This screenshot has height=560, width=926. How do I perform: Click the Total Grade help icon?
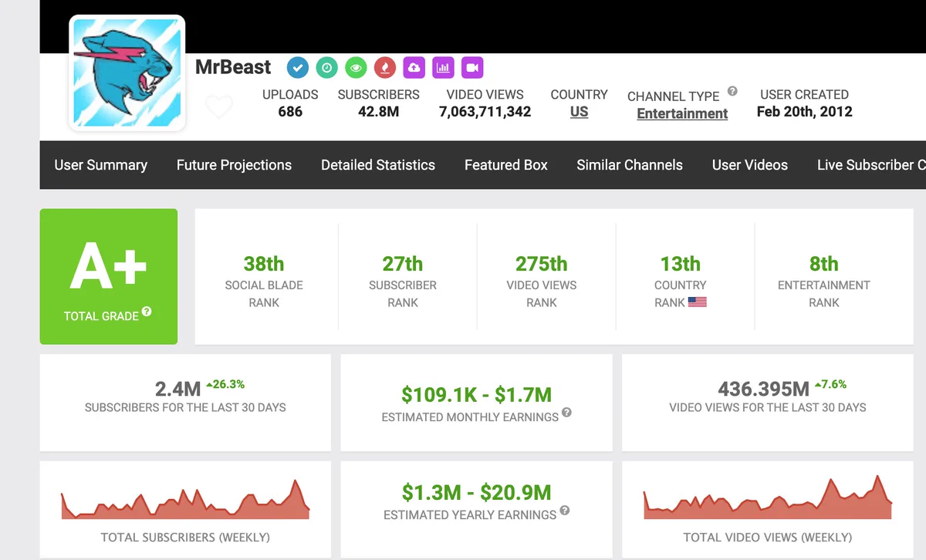[x=147, y=312]
